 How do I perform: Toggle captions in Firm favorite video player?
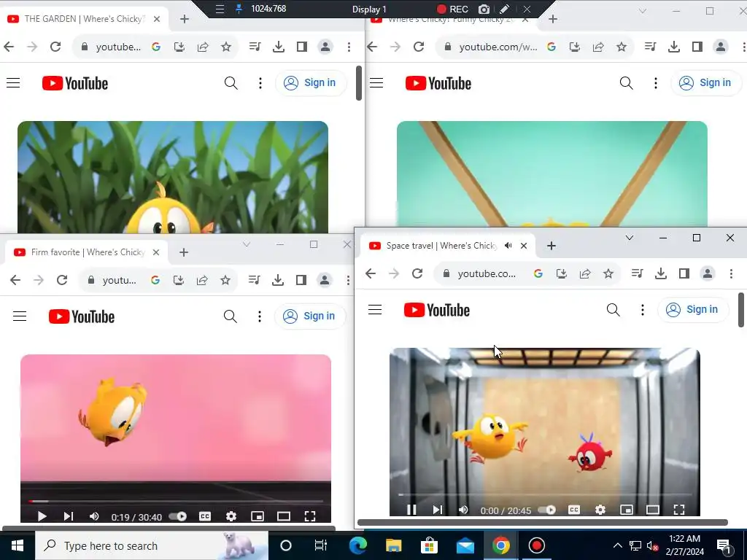pyautogui.click(x=205, y=516)
